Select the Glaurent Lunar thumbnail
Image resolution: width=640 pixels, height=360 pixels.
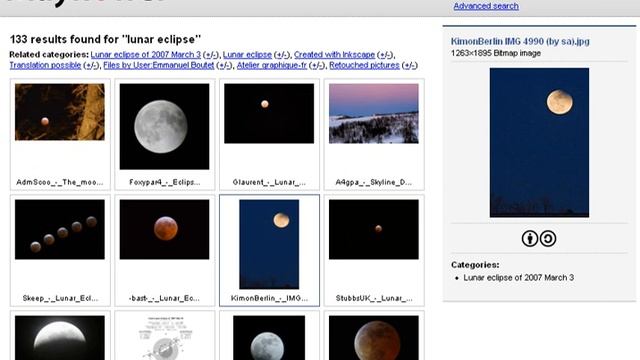point(269,113)
